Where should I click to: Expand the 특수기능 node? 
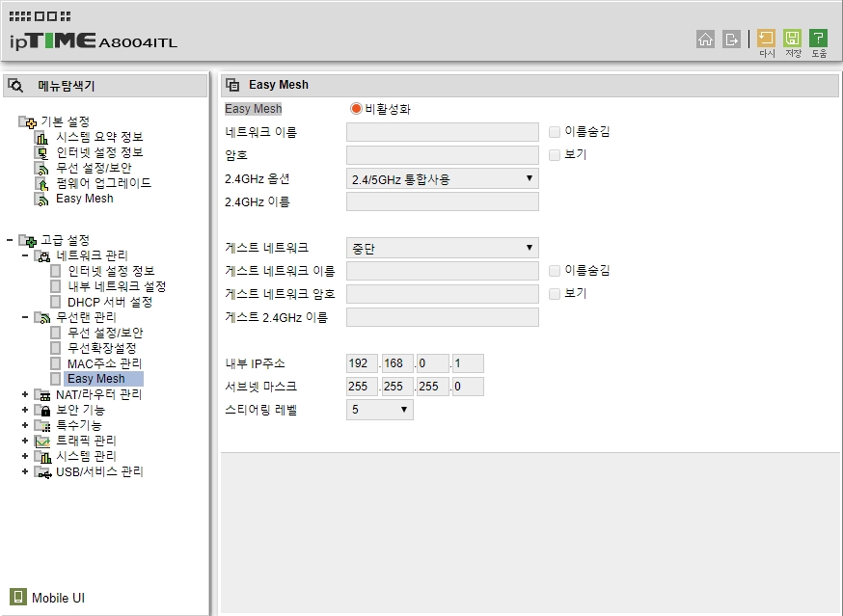click(25, 425)
